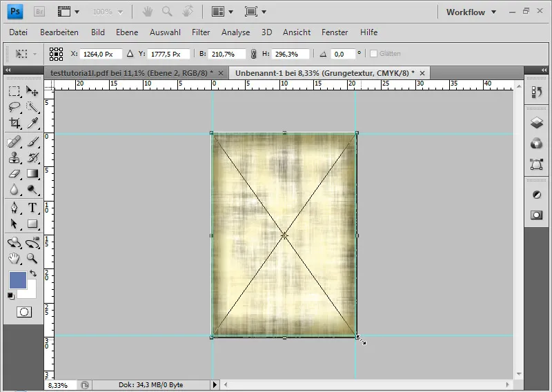Select the Blur tool

(14, 190)
